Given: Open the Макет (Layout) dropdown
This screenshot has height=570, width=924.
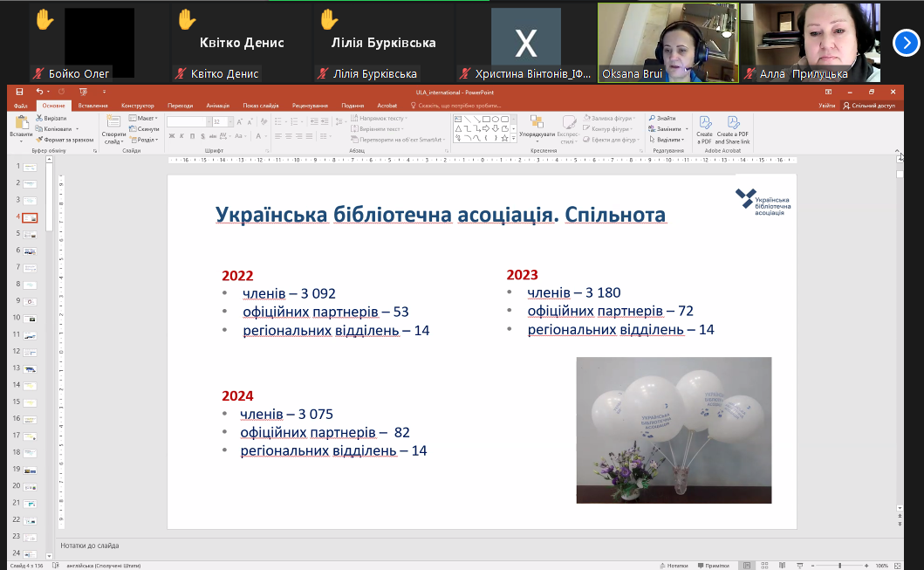Looking at the screenshot, I should tap(142, 118).
